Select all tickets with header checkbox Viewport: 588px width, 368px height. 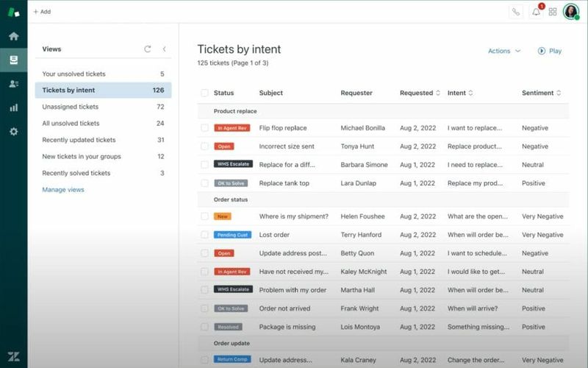[204, 93]
